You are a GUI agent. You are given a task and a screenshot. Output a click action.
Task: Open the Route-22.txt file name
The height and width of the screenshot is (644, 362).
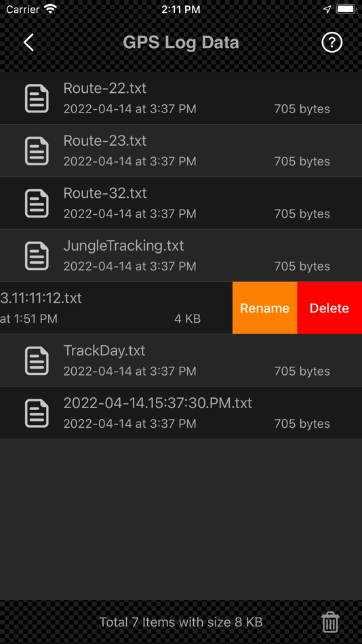tap(105, 88)
